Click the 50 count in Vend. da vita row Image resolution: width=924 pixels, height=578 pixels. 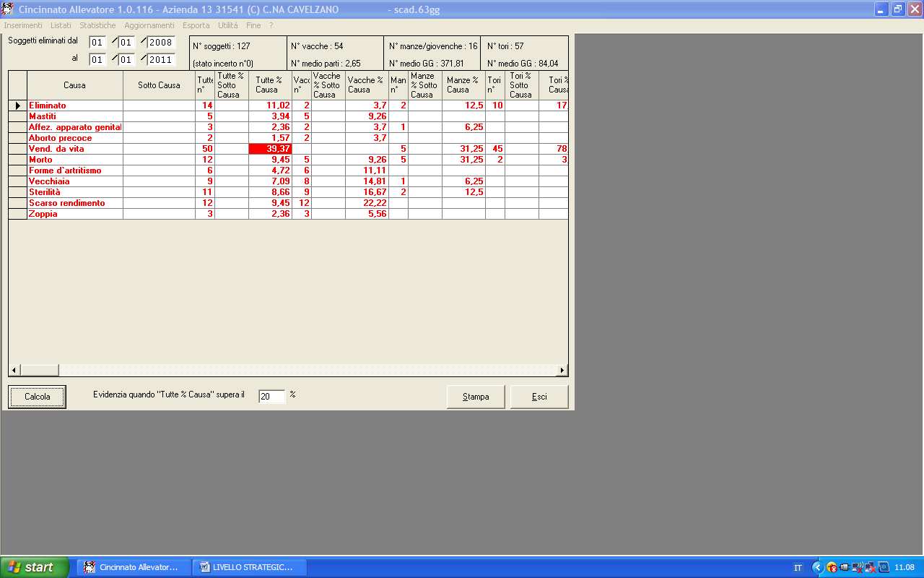coord(205,149)
